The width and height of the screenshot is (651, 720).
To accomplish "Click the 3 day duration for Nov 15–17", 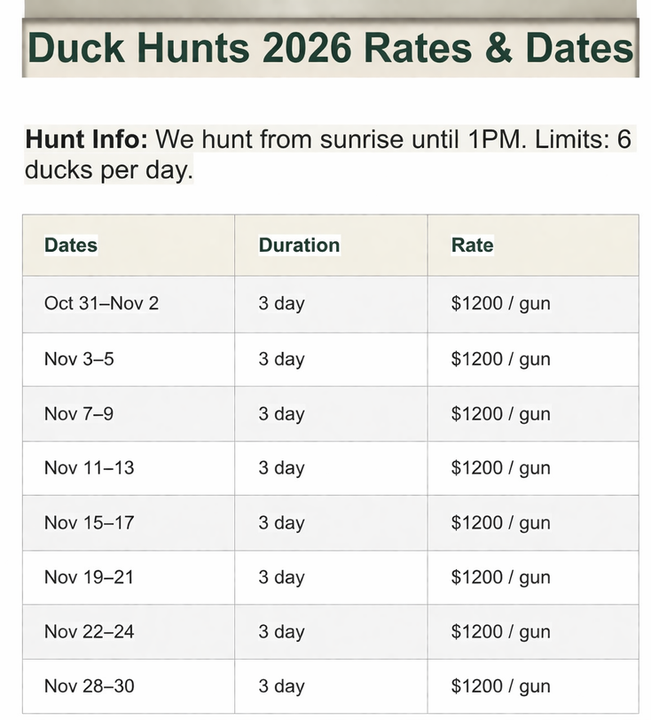I will point(281,523).
